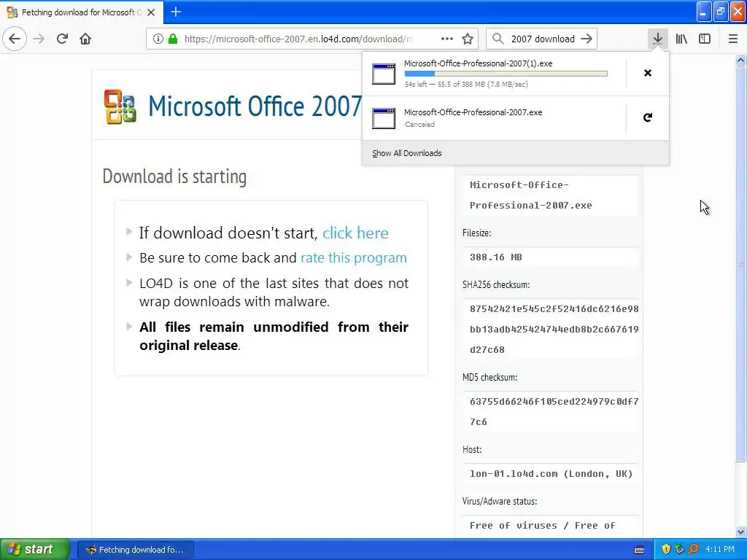Click the Microsoft Office 2007 logo
Screen dimensions: 747x560
pos(120,106)
